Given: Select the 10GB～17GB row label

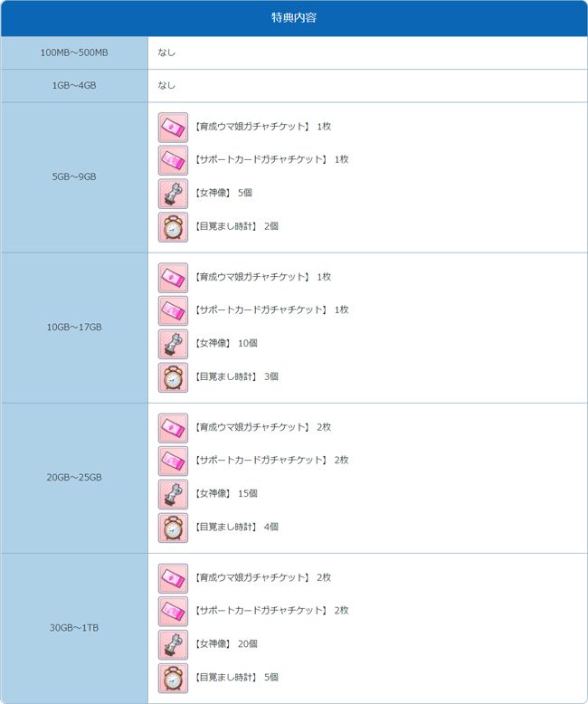Looking at the screenshot, I should click(x=74, y=327).
